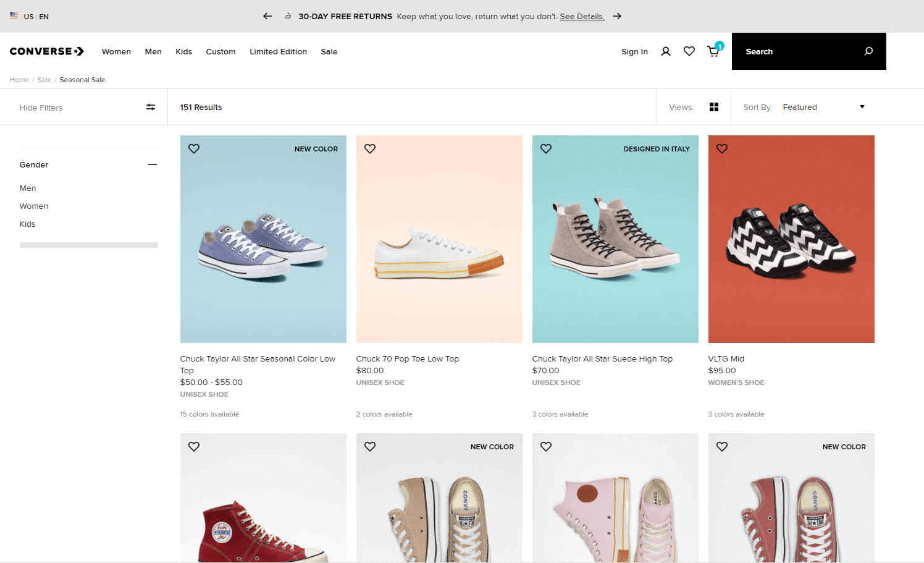This screenshot has width=924, height=563.
Task: Favorite the Chuck 70 Pop Toe Low Top
Action: (x=370, y=149)
